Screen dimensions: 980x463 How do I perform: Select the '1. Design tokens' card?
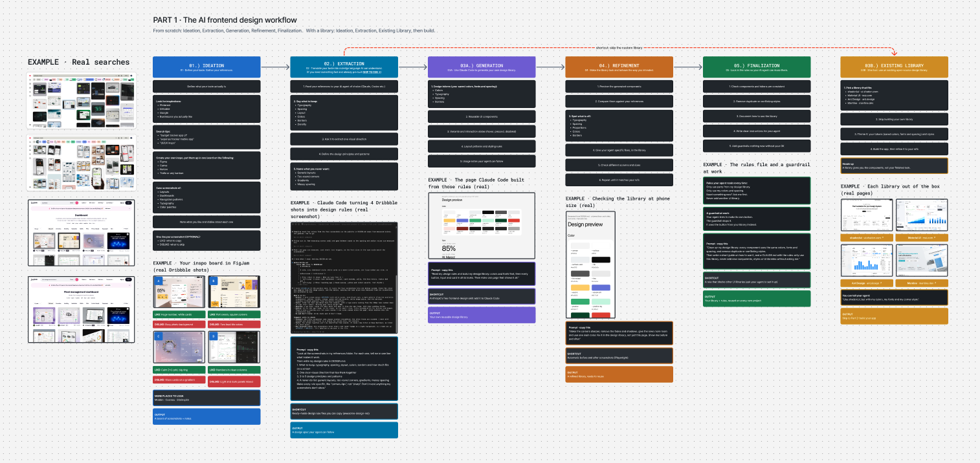pyautogui.click(x=482, y=95)
